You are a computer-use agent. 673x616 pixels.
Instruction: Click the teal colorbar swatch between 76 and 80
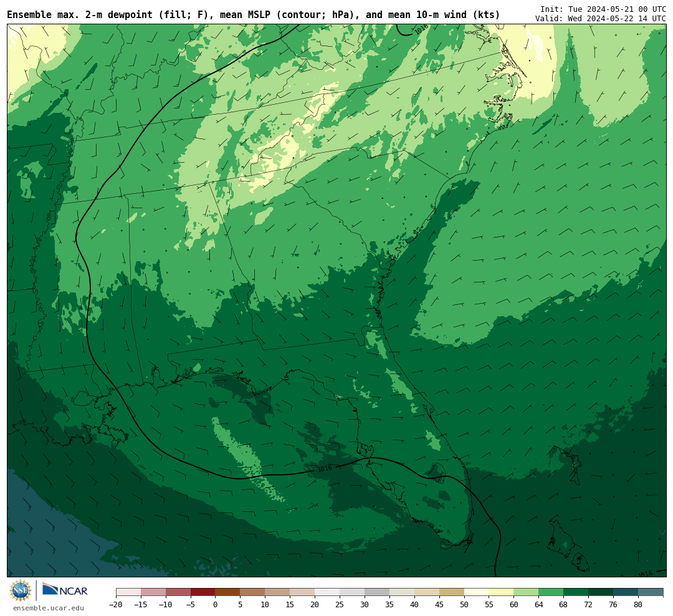click(626, 592)
